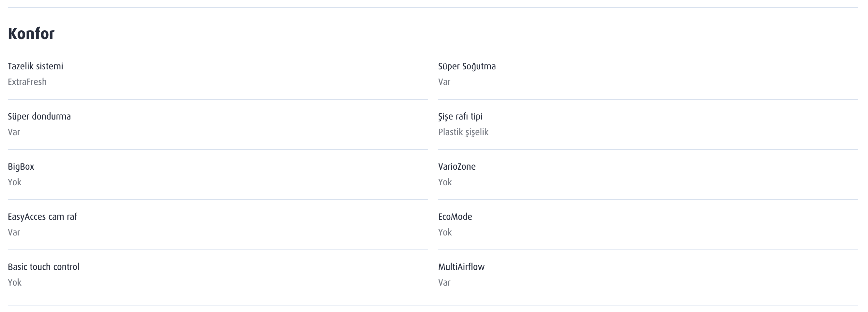The width and height of the screenshot is (868, 312).
Task: Click the Yok value under BigBox
Action: 14,182
